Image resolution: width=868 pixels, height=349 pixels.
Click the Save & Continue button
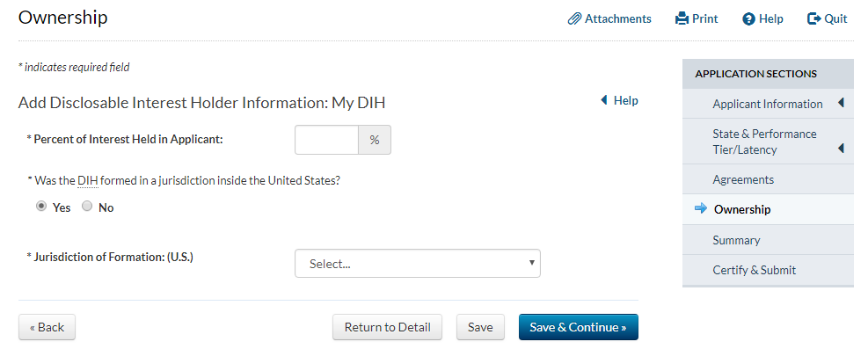pos(579,327)
